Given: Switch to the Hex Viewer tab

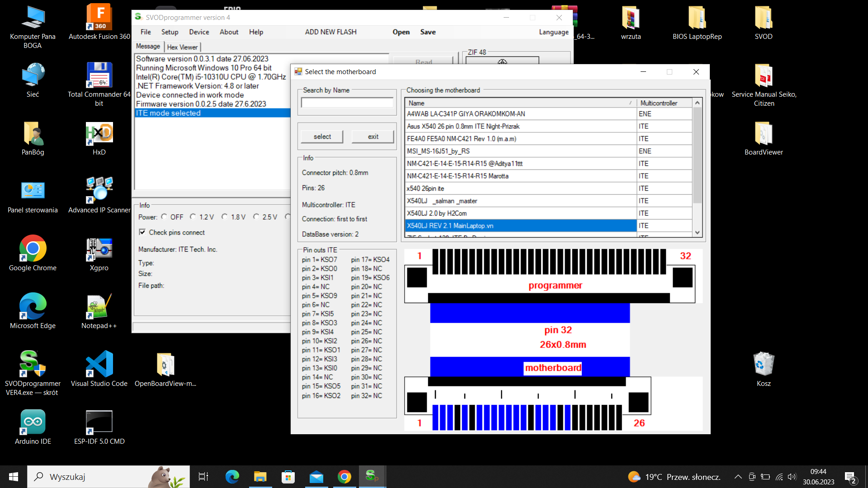Looking at the screenshot, I should [182, 47].
